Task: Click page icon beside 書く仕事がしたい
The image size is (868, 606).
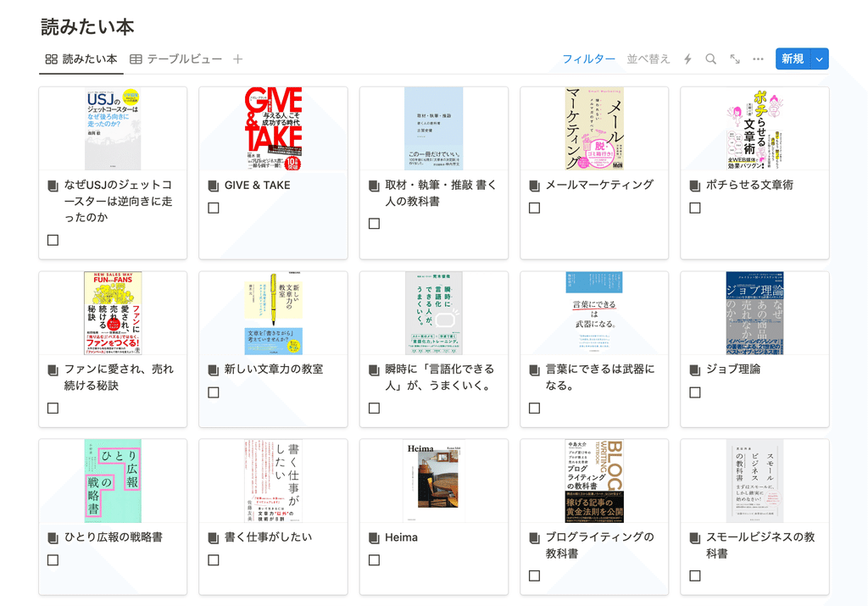Action: click(x=213, y=537)
